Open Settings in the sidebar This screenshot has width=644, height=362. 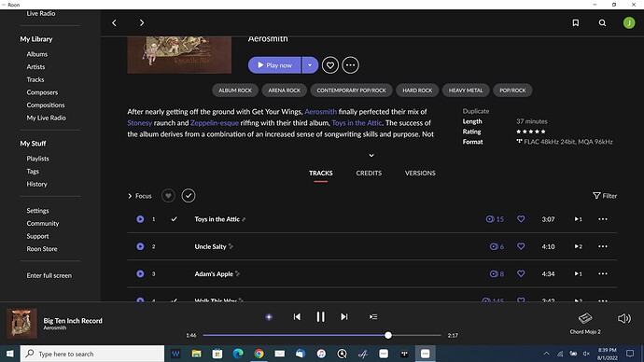click(37, 211)
